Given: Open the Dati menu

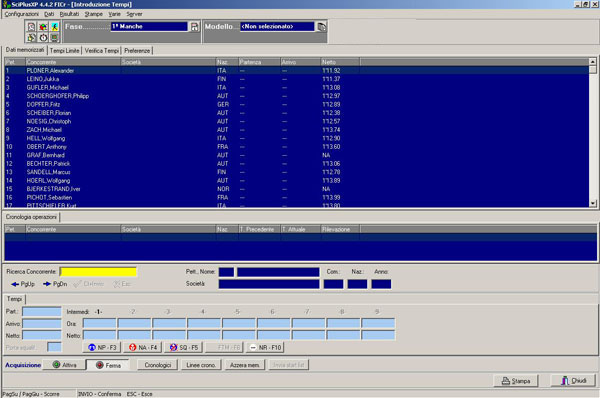Looking at the screenshot, I should [x=49, y=14].
